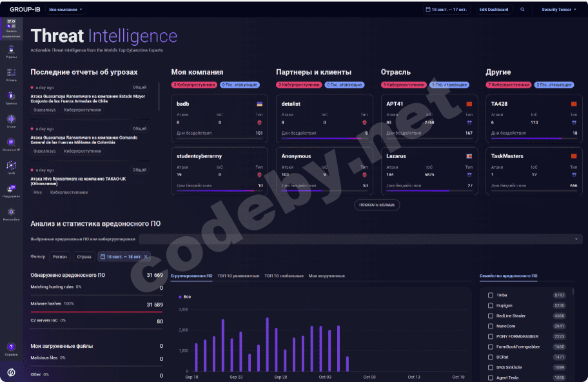Check the PONY FORMGRABBER checkbox
Screen dimensions: 588x382
[491, 337]
